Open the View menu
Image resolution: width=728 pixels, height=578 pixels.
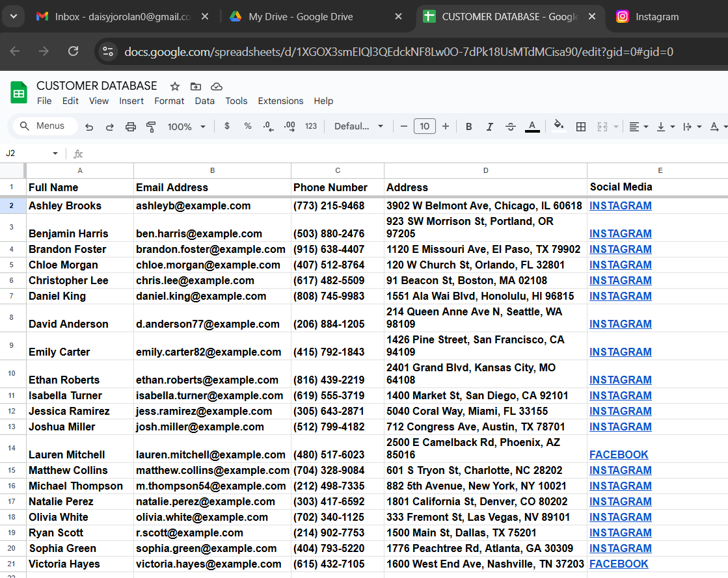click(x=98, y=101)
